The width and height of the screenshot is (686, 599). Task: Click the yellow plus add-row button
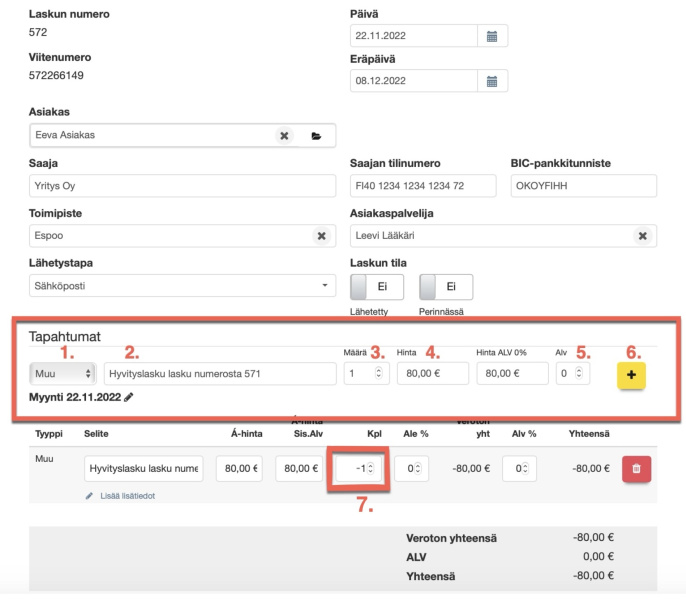click(x=631, y=375)
